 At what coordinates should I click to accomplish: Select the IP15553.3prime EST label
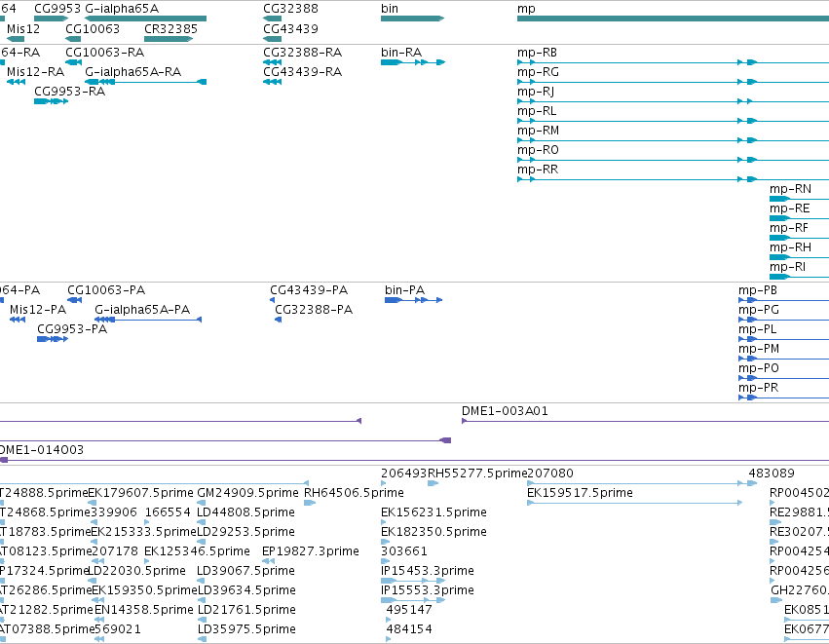[x=428, y=590]
